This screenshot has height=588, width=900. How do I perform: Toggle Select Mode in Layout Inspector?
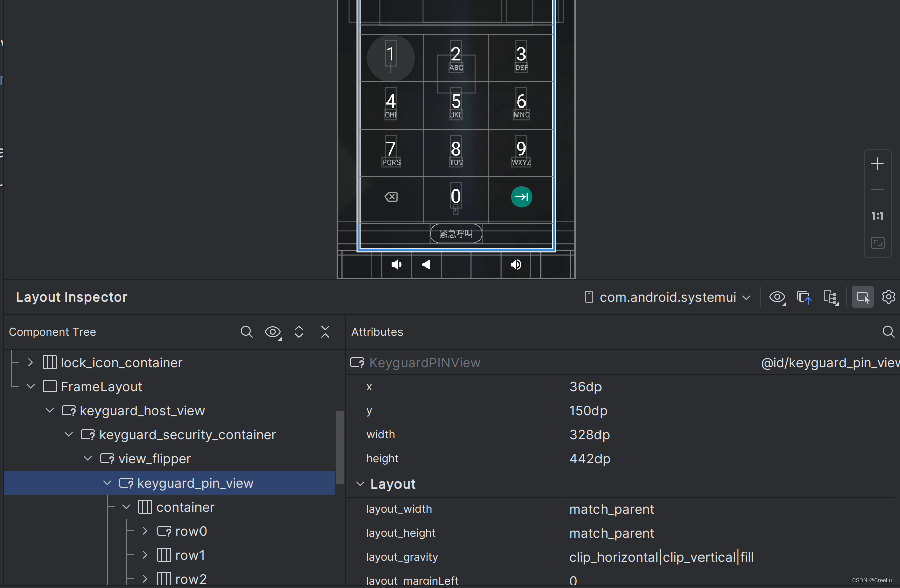pos(862,297)
